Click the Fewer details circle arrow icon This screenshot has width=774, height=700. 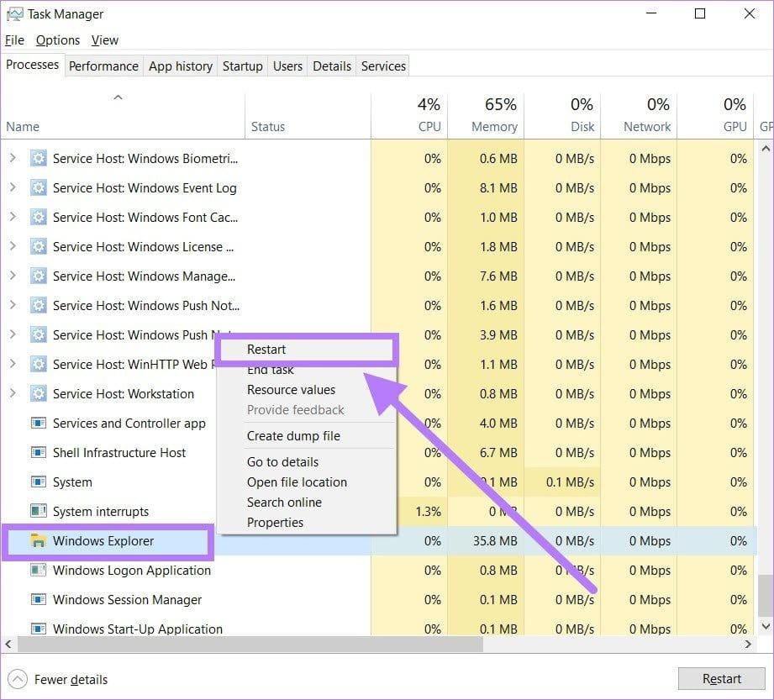click(x=18, y=679)
